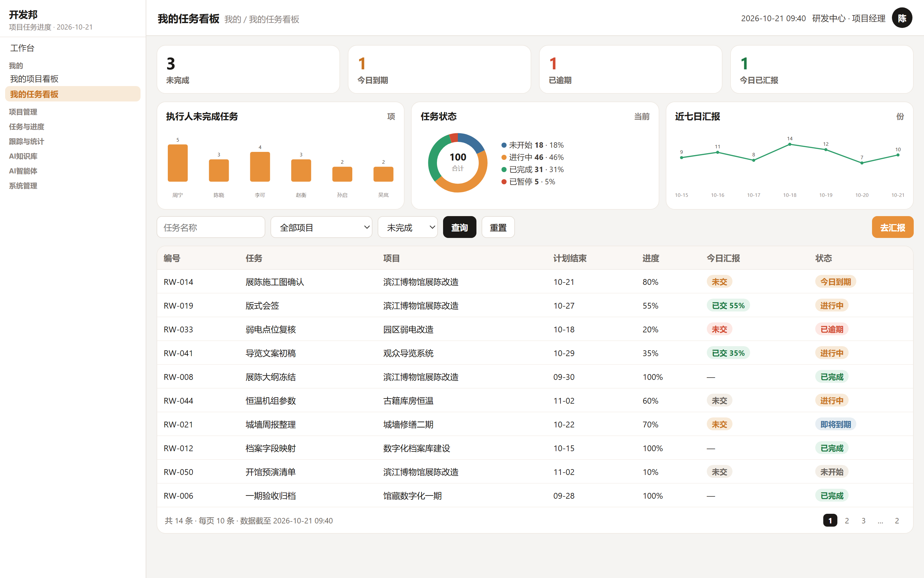924x578 pixels.
Task: Click the 周宁 bar in the chart
Action: coord(177,163)
